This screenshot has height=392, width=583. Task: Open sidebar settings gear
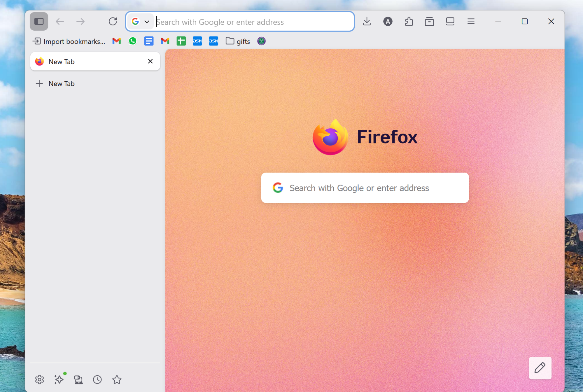39,379
